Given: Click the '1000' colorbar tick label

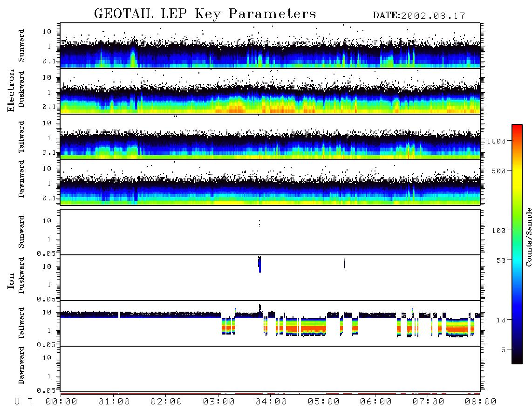Looking at the screenshot, I should [x=496, y=141].
